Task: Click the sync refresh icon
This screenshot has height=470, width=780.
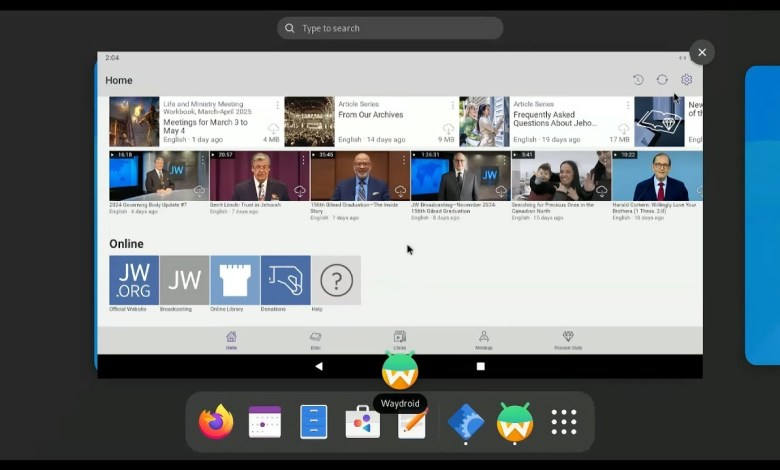Action: pyautogui.click(x=662, y=80)
